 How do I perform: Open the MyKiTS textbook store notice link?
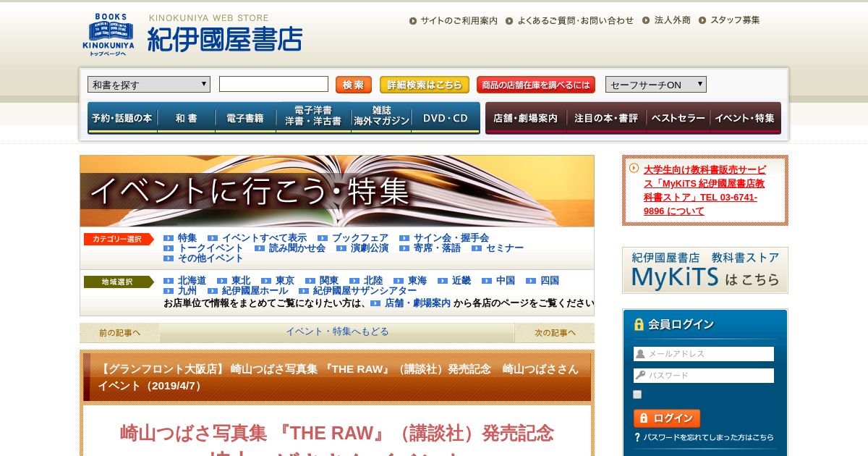pos(705,190)
